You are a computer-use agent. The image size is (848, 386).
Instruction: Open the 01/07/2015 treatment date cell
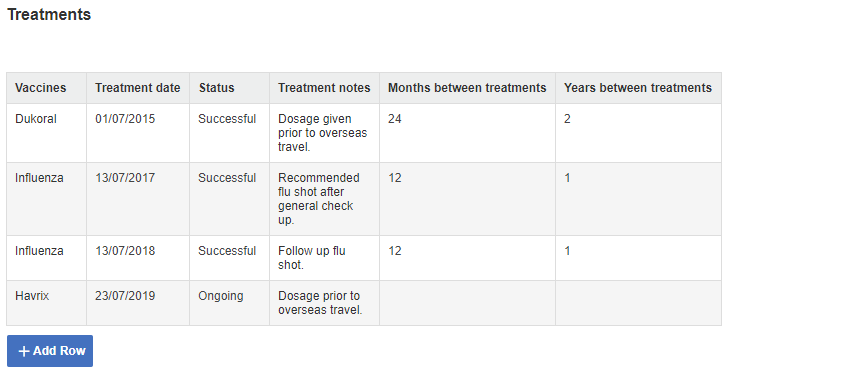(138, 133)
